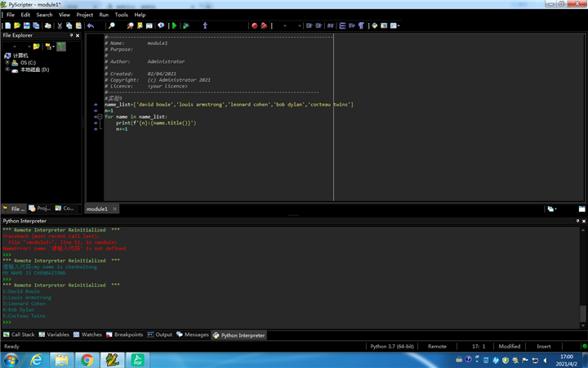Toggle word wrap icon in toolbar
The width and height of the screenshot is (588, 368).
click(x=352, y=25)
